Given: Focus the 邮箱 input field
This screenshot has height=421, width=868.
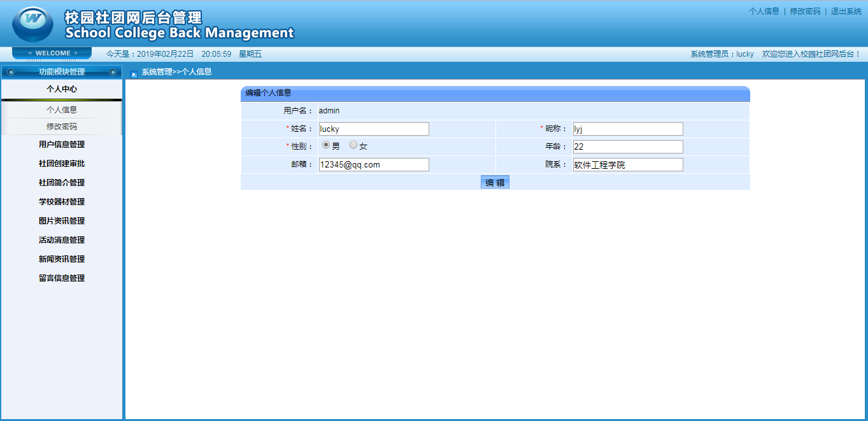Looking at the screenshot, I should [x=374, y=165].
